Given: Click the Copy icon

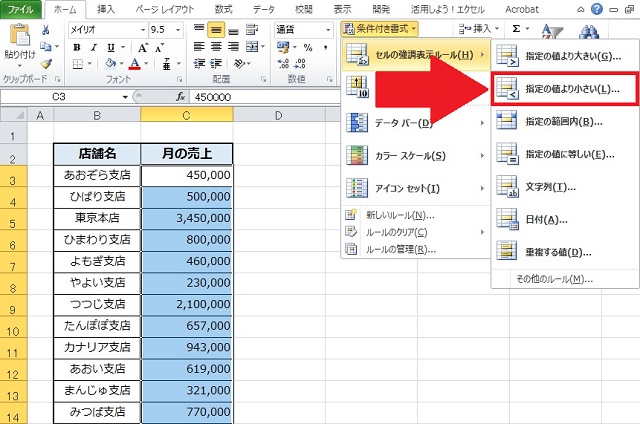Looking at the screenshot, I should [46, 47].
